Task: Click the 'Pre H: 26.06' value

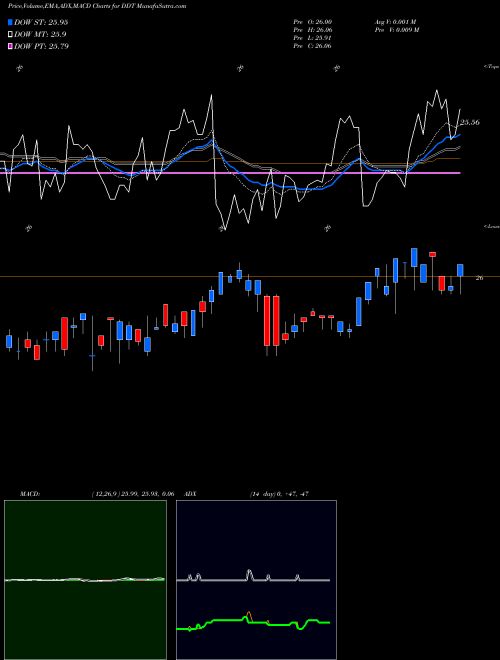Action: 312,30
